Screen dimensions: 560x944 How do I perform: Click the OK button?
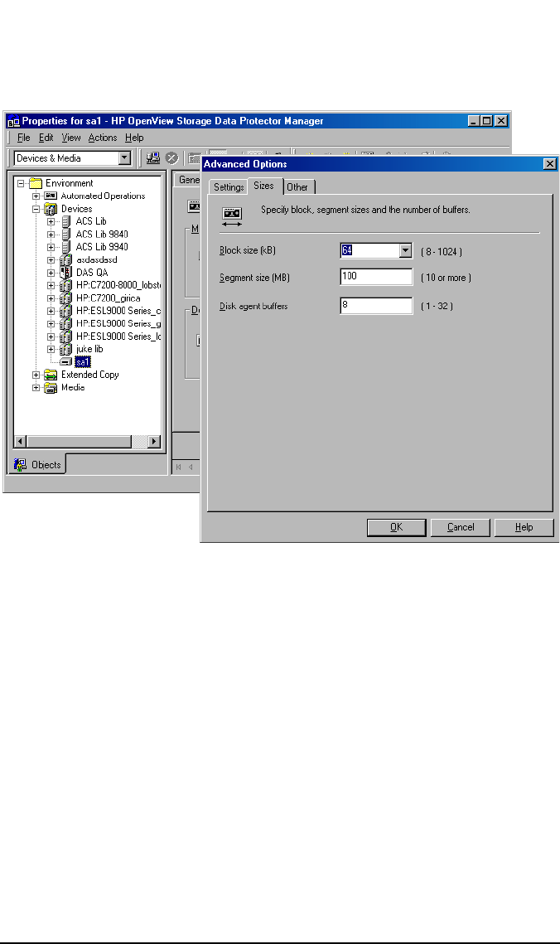tap(397, 527)
